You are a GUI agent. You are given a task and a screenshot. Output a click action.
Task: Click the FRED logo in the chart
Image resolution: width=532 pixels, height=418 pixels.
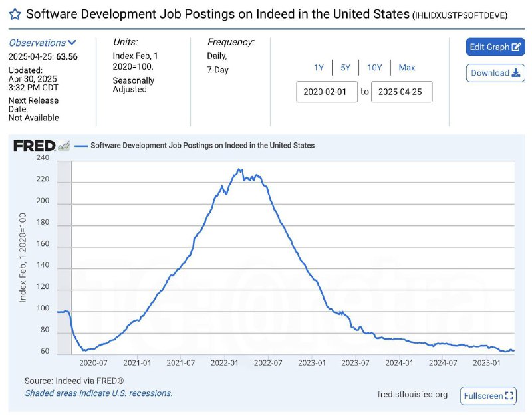[x=35, y=146]
